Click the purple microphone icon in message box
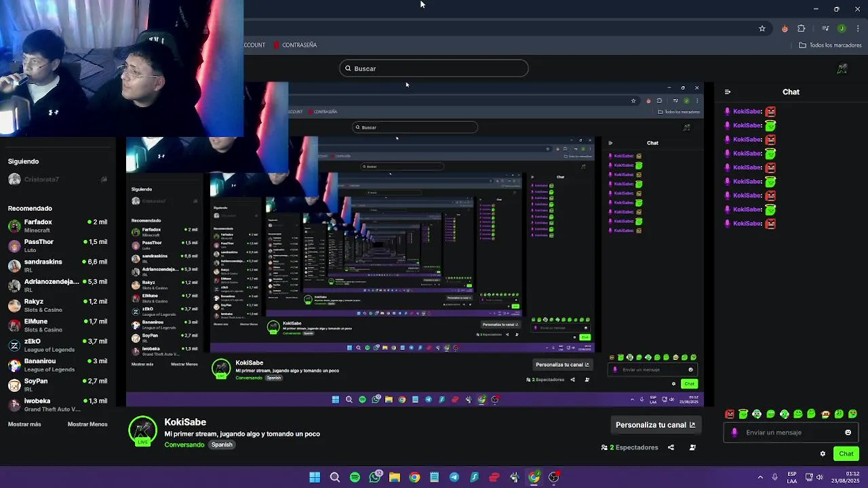Viewport: 868px width, 488px height. tap(734, 432)
